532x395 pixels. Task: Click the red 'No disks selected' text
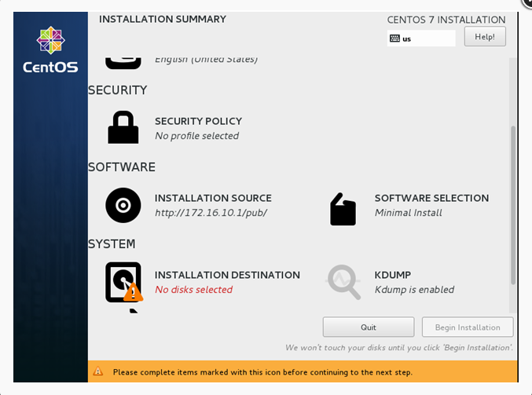click(194, 290)
